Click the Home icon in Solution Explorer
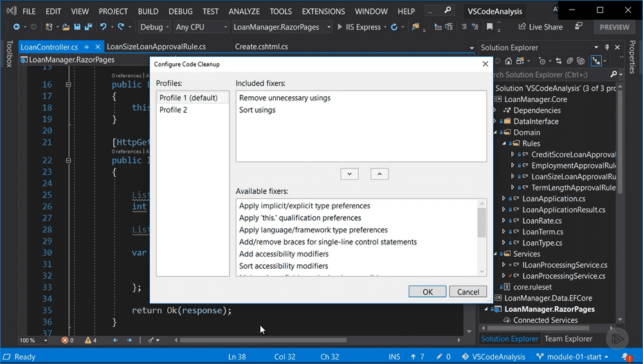This screenshot has width=643, height=364. click(x=509, y=61)
